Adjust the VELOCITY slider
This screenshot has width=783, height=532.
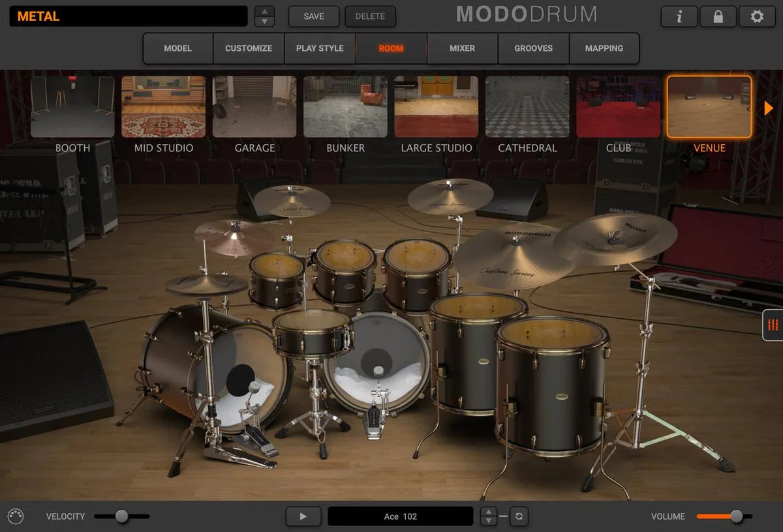tap(121, 516)
